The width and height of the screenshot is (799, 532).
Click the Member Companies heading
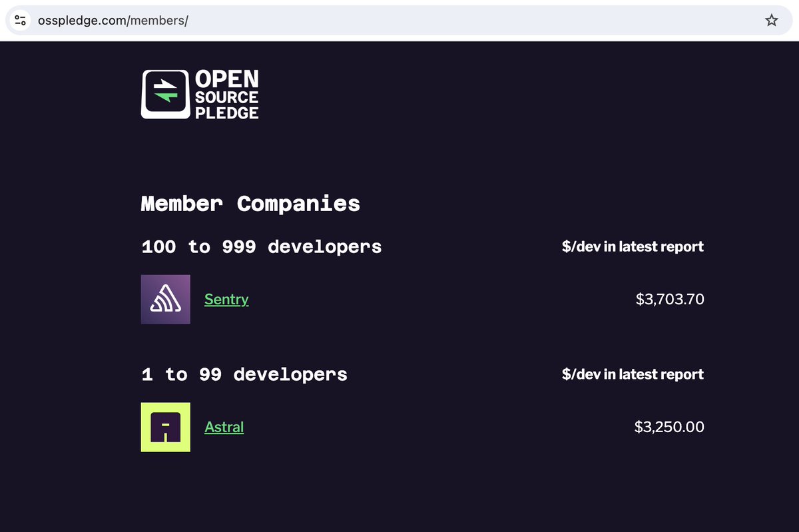(x=250, y=204)
